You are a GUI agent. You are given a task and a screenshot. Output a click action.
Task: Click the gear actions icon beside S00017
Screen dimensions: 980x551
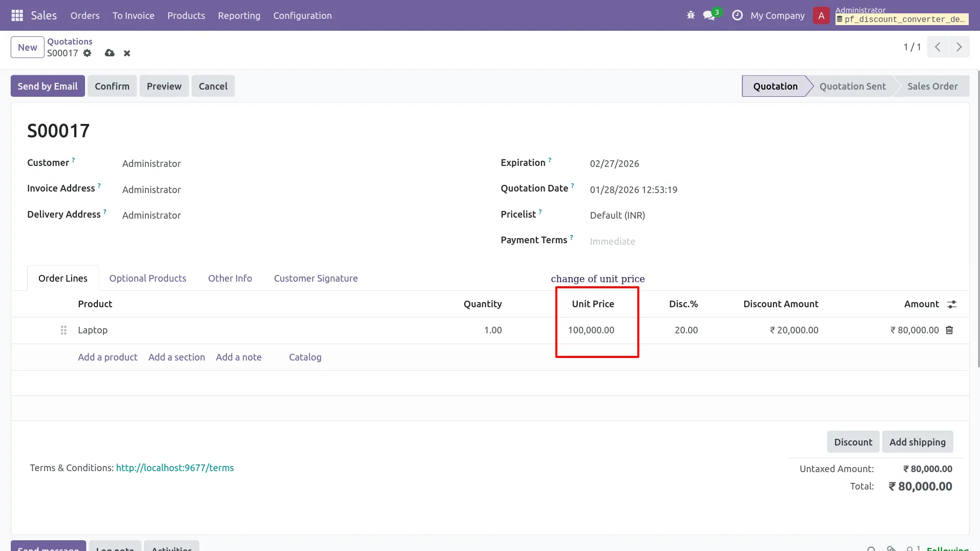click(88, 53)
